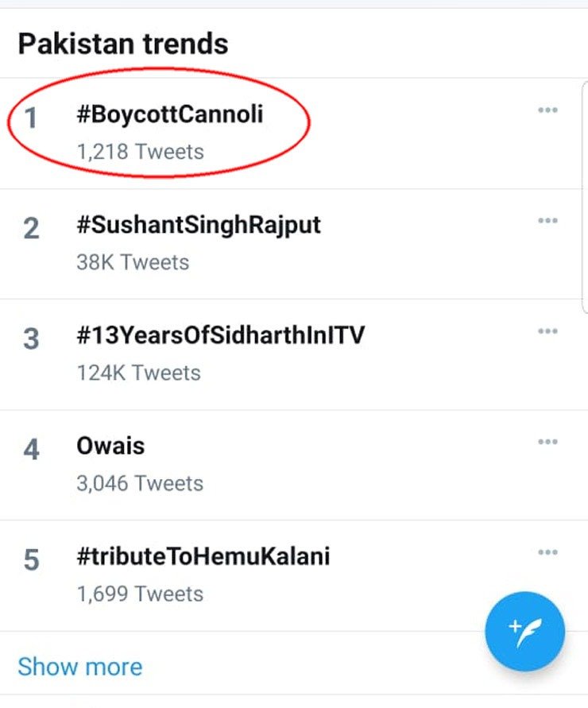Open more options for Owais trend
This screenshot has height=708, width=588.
pos(547,442)
